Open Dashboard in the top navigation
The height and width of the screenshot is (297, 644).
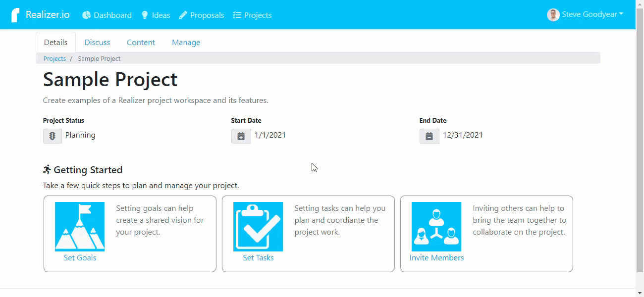[x=107, y=15]
